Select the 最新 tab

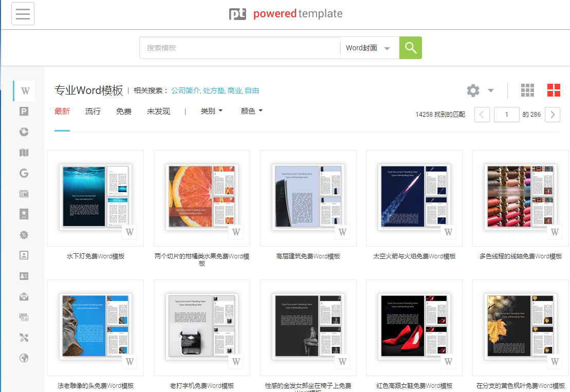(x=62, y=111)
